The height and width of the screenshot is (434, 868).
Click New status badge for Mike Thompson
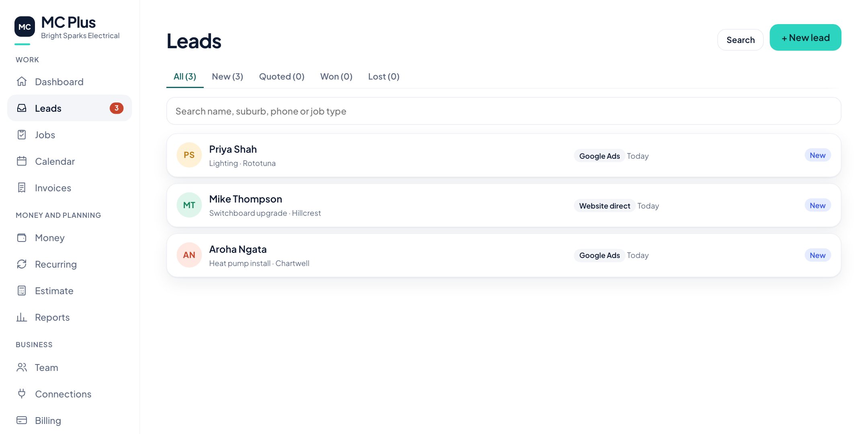click(818, 205)
